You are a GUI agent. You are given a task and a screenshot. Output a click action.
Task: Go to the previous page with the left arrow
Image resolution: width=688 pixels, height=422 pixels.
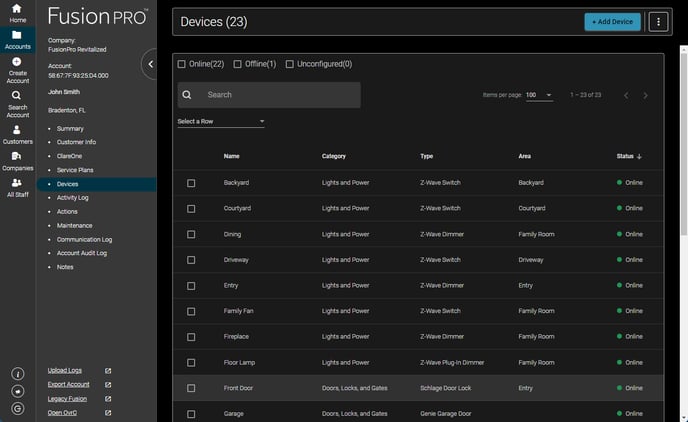626,96
